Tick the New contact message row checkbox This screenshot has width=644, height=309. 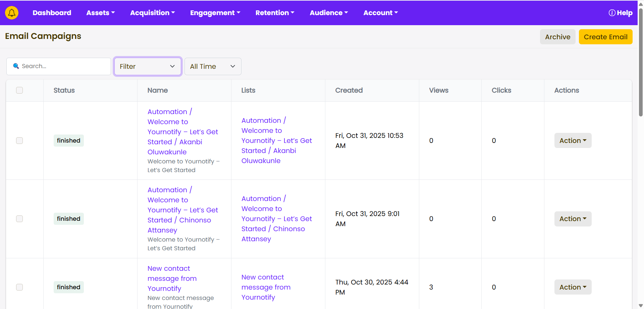19,287
